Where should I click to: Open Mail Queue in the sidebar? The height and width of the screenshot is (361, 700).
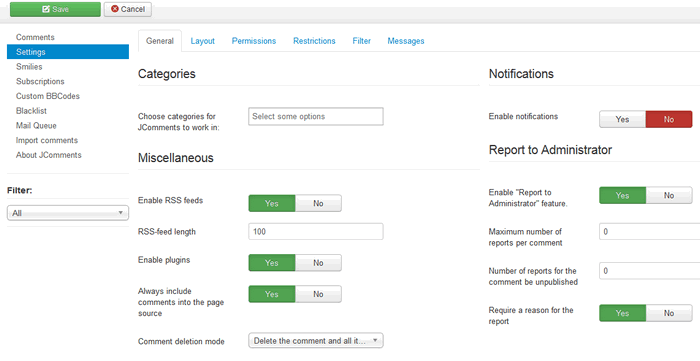tap(36, 125)
